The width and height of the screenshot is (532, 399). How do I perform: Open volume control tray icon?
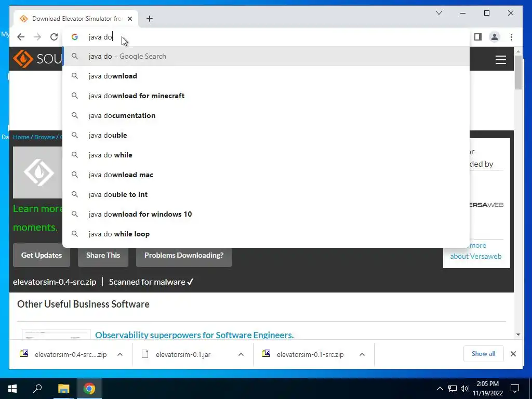click(x=464, y=389)
